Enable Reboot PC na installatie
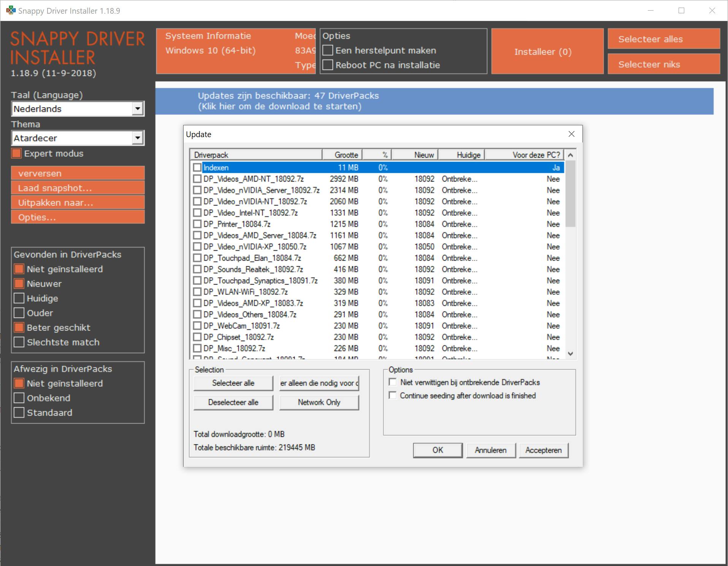 pos(328,65)
